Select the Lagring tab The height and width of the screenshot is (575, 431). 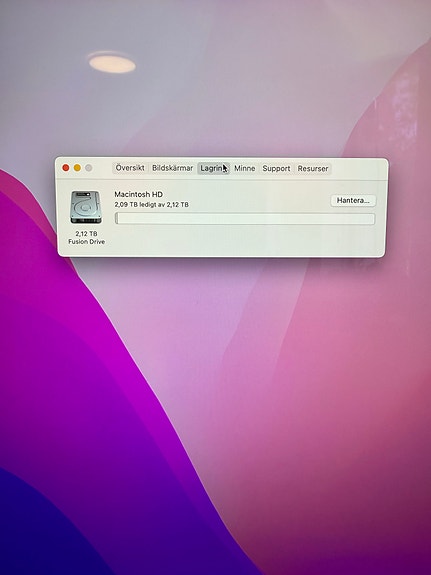(214, 168)
